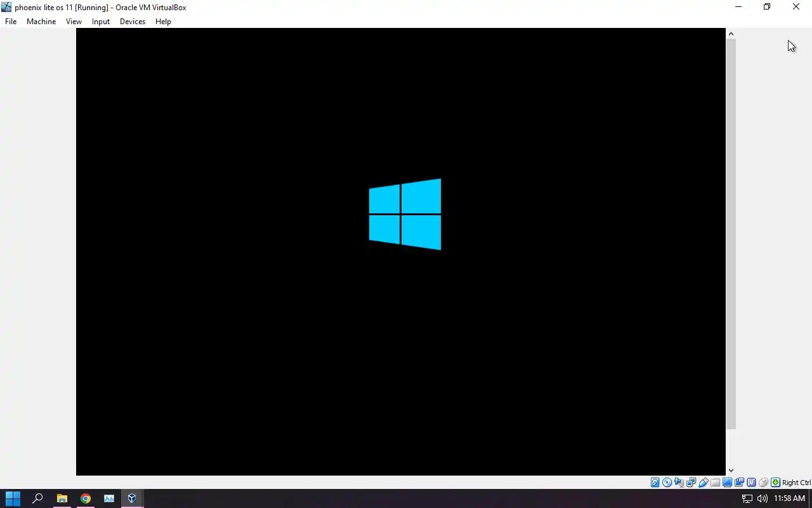
Task: Switch to the VirtualBox taskbar button
Action: tap(132, 498)
